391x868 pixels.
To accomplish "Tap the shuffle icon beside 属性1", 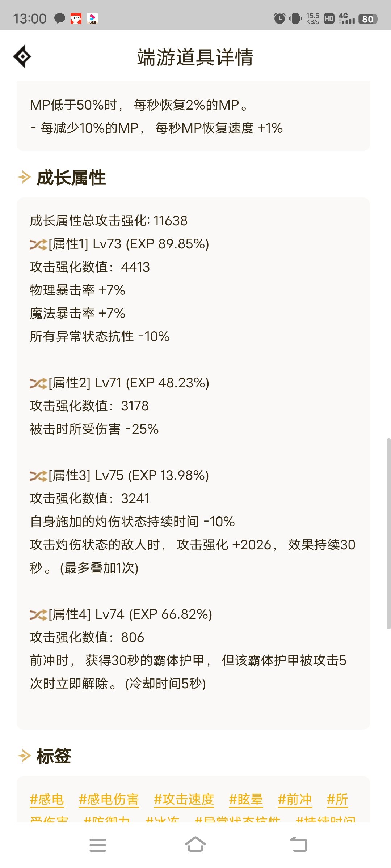I will pyautogui.click(x=38, y=244).
